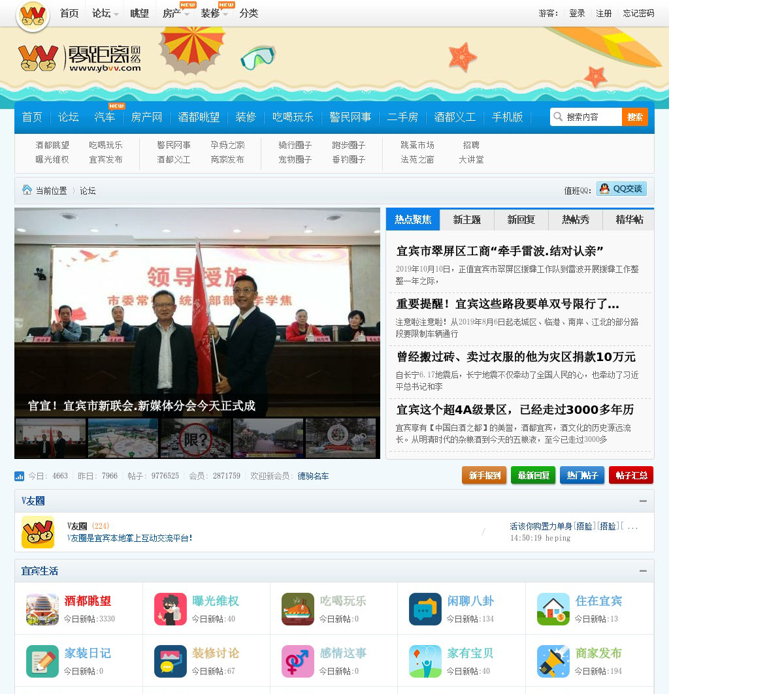Click the home icon beside 当前位置
This screenshot has width=784, height=694.
27,190
